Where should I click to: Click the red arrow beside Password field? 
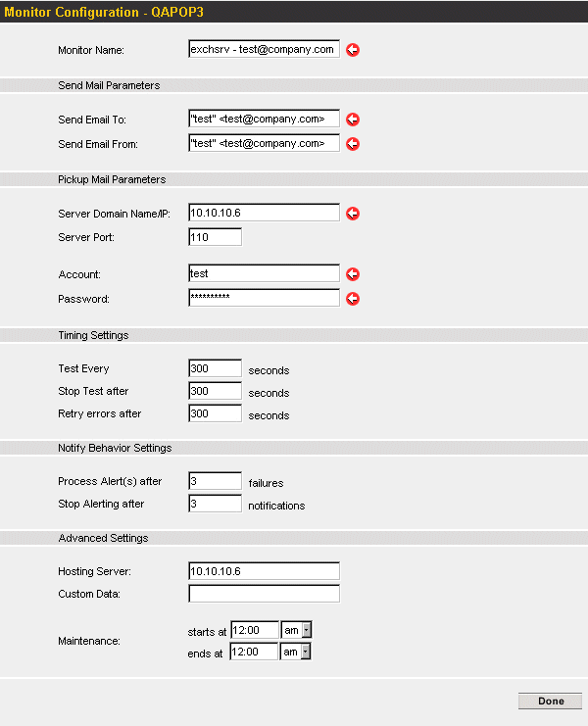[x=353, y=299]
